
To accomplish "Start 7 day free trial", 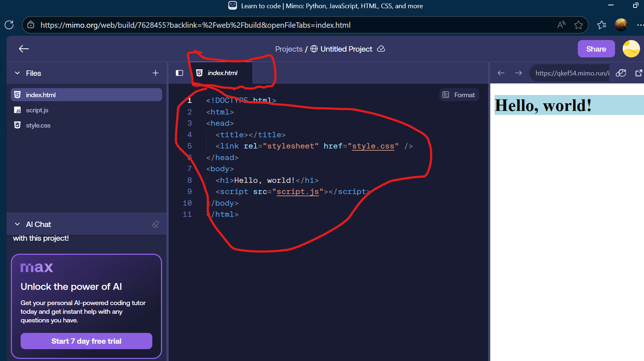I will 87,341.
